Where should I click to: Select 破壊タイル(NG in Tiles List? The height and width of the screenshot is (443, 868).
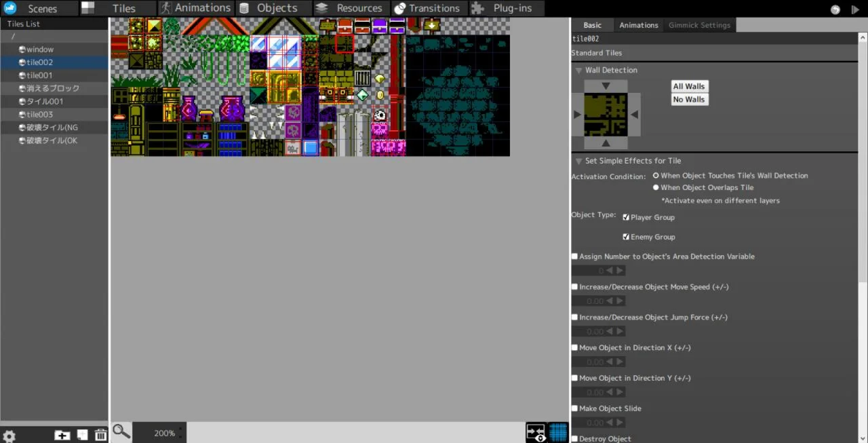point(54,128)
